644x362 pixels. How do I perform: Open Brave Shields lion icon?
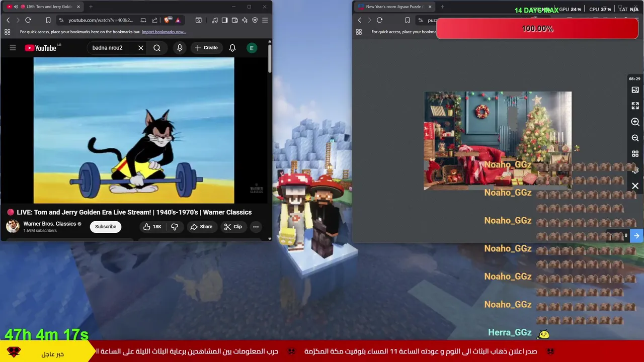[x=168, y=20]
